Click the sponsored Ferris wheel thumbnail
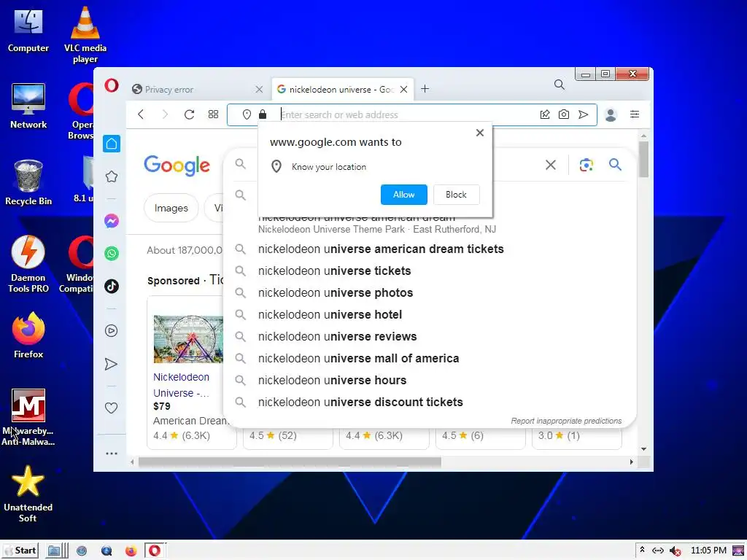This screenshot has height=560, width=747. [188, 339]
